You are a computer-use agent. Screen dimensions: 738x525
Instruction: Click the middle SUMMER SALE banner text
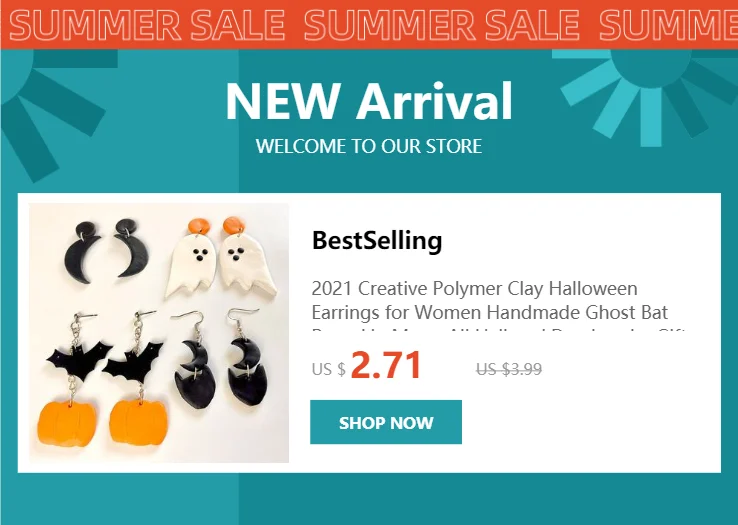441,24
